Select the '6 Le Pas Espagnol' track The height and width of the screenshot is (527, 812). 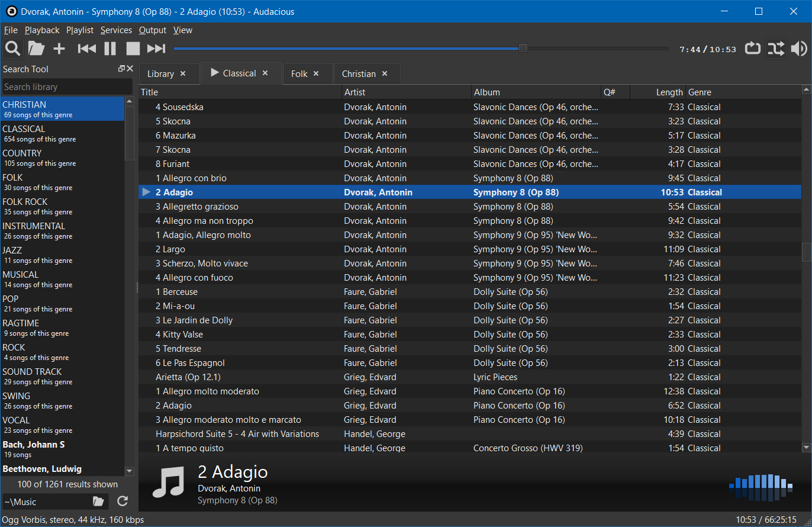pos(470,363)
